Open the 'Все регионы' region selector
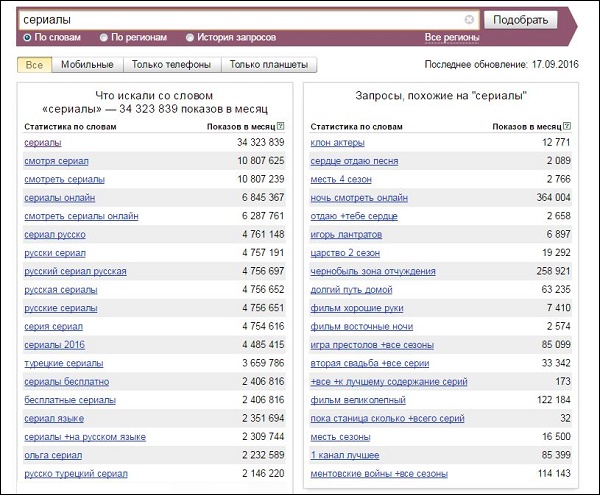This screenshot has height=495, width=600. [452, 37]
